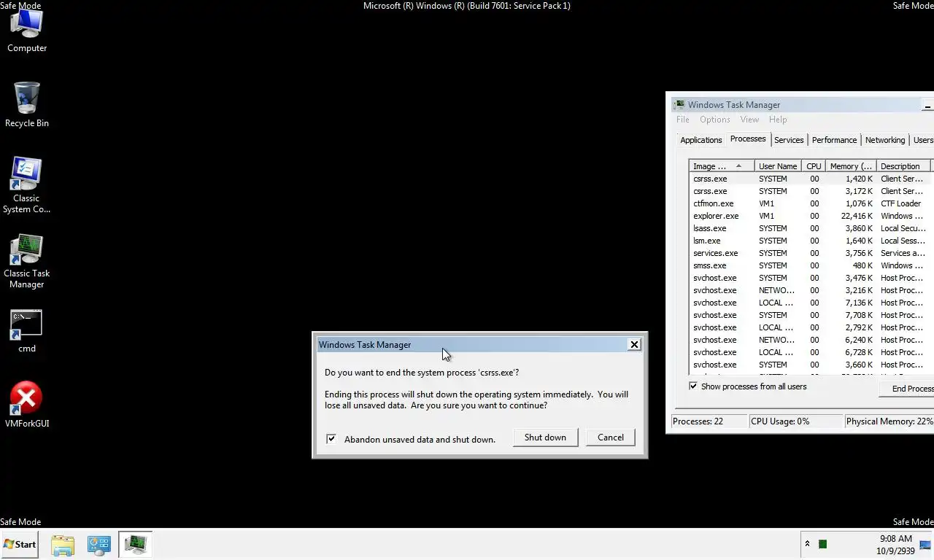
Task: Click the tray icon right of the clock
Action: (925, 545)
